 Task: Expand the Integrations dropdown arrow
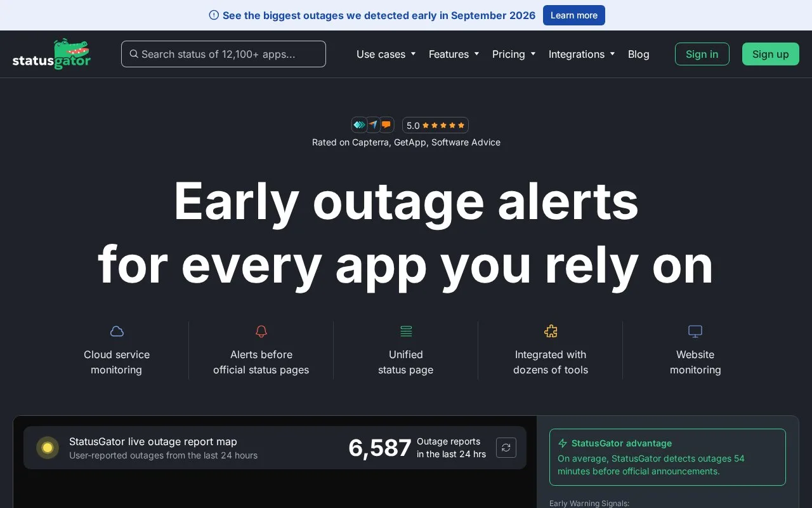click(x=612, y=54)
